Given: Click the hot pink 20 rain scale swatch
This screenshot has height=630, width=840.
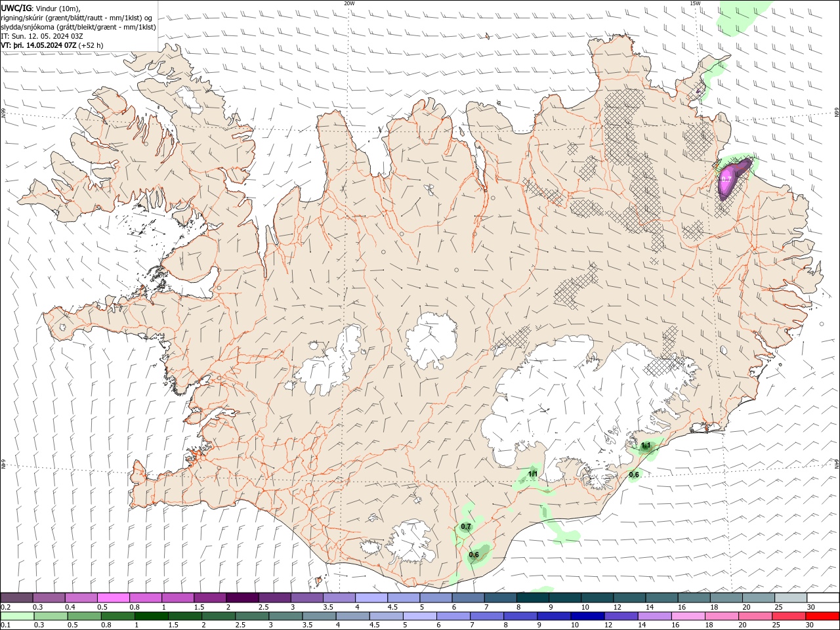Looking at the screenshot, I should (x=755, y=616).
